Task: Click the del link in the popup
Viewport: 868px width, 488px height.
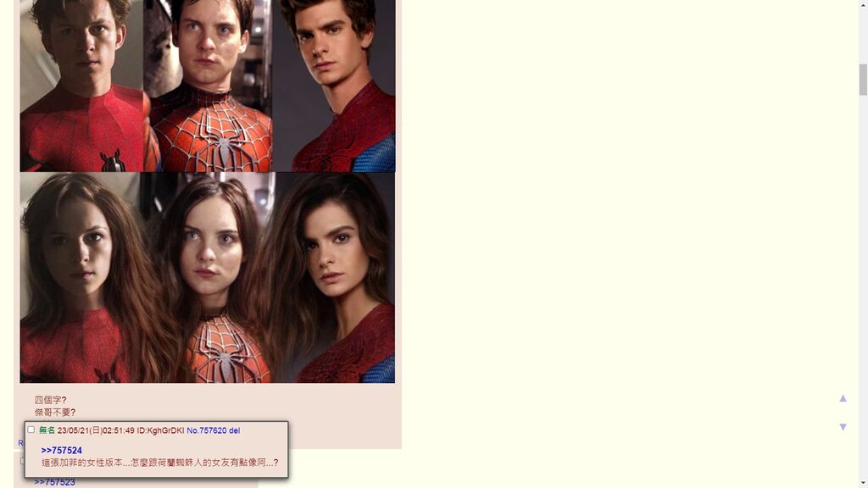Action: coord(234,430)
